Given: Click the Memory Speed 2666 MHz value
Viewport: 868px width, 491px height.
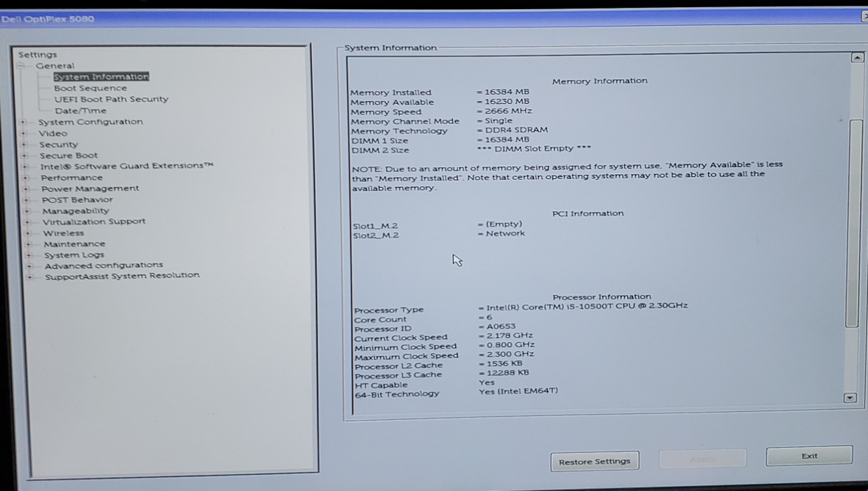Looking at the screenshot, I should [505, 111].
